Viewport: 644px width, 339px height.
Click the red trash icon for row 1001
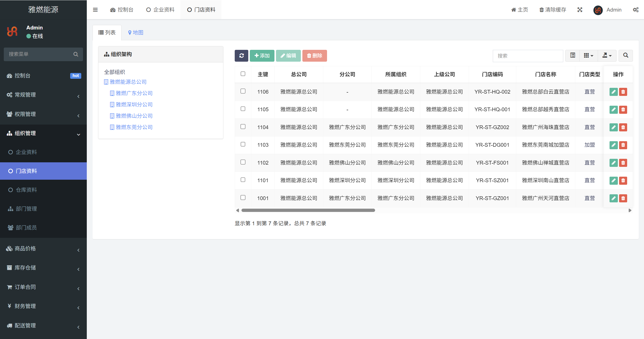pyautogui.click(x=623, y=198)
